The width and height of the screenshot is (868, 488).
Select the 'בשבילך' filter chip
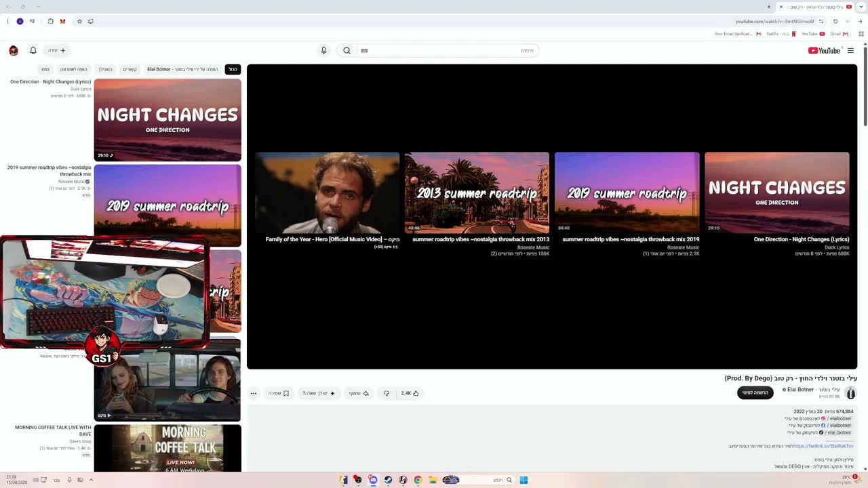105,69
